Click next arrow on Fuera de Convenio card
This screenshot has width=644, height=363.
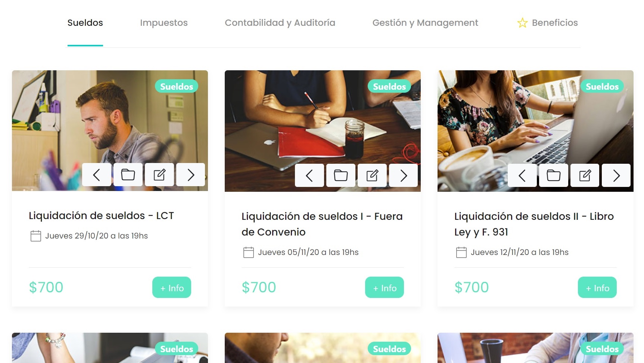[x=404, y=175]
